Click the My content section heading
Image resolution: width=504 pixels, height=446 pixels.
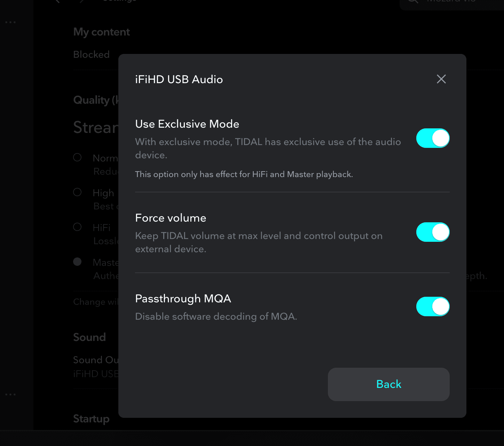pos(102,32)
